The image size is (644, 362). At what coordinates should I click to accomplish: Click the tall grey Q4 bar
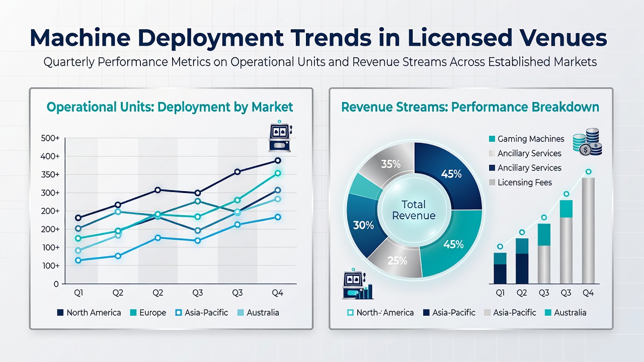589,230
